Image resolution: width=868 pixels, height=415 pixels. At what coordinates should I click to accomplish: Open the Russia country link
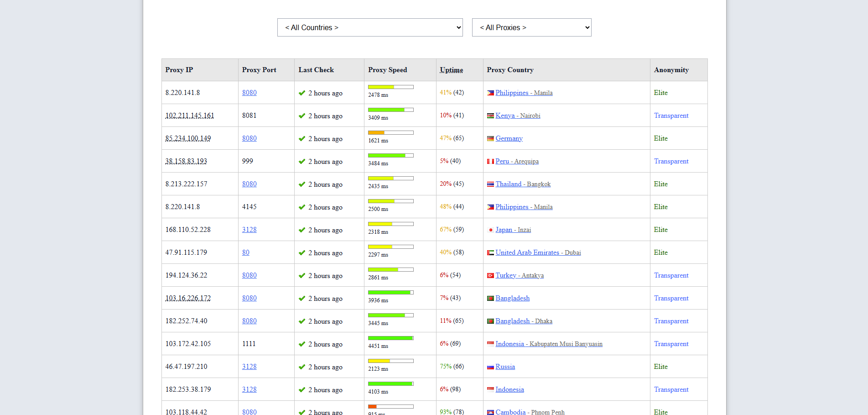pyautogui.click(x=505, y=367)
